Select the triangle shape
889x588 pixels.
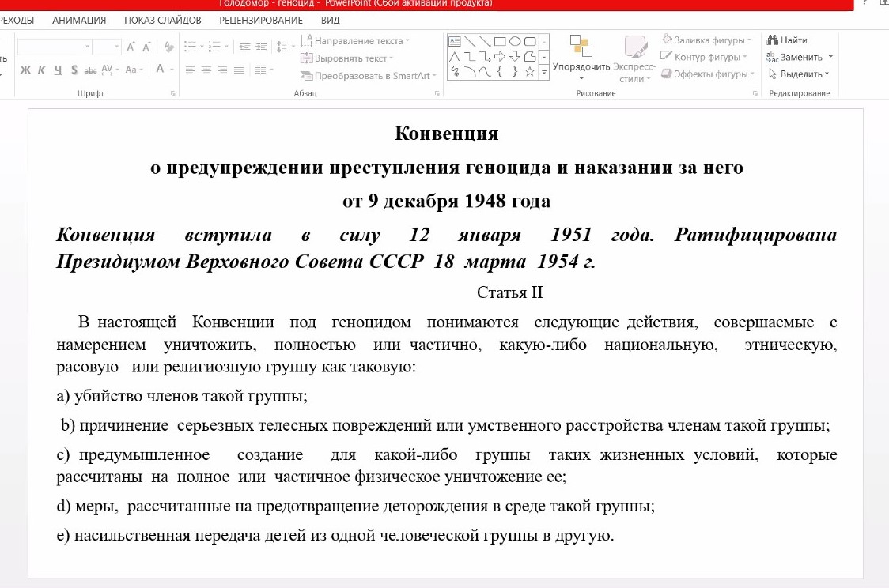click(x=455, y=57)
